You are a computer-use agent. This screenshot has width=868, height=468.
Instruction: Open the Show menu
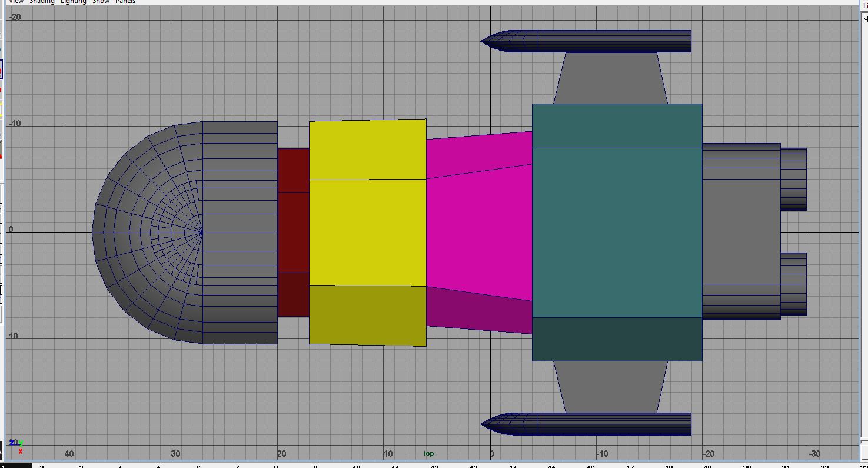(100, 2)
